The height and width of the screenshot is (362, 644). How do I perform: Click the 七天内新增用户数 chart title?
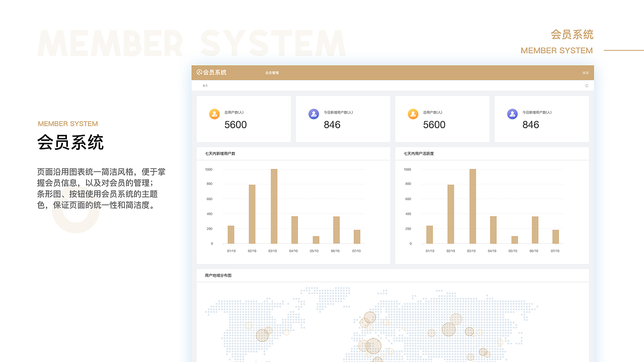(x=220, y=153)
